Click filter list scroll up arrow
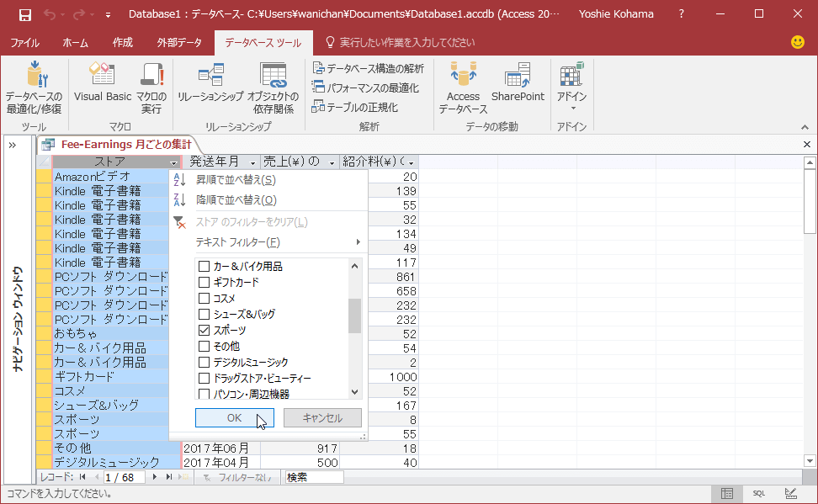 point(355,266)
